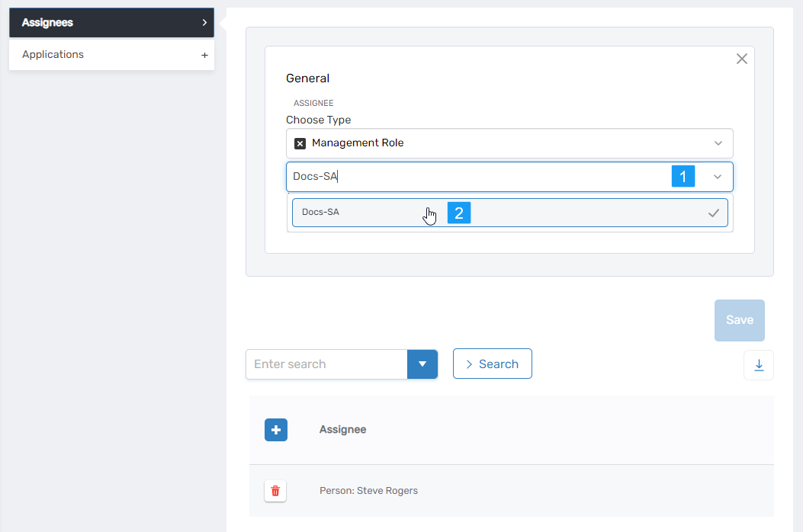
Task: Open the blue dropdown beside Enter search
Action: click(422, 364)
